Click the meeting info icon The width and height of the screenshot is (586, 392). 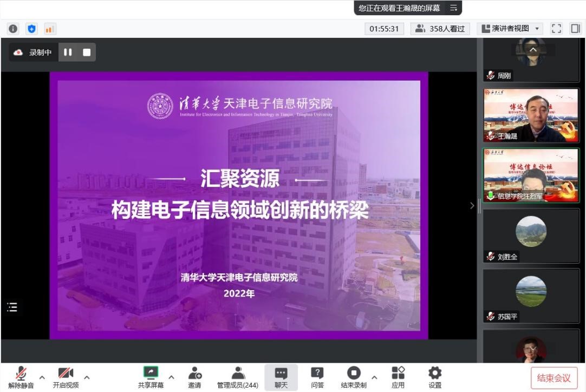click(13, 29)
